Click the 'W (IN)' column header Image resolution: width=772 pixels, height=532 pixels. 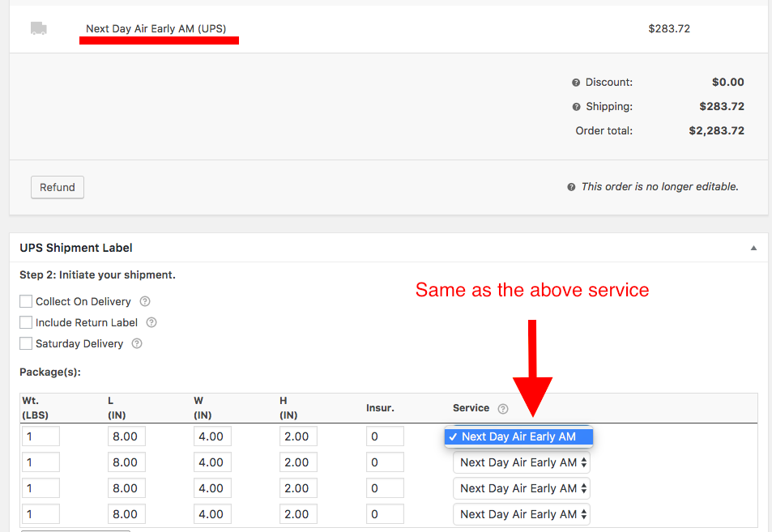tap(203, 408)
